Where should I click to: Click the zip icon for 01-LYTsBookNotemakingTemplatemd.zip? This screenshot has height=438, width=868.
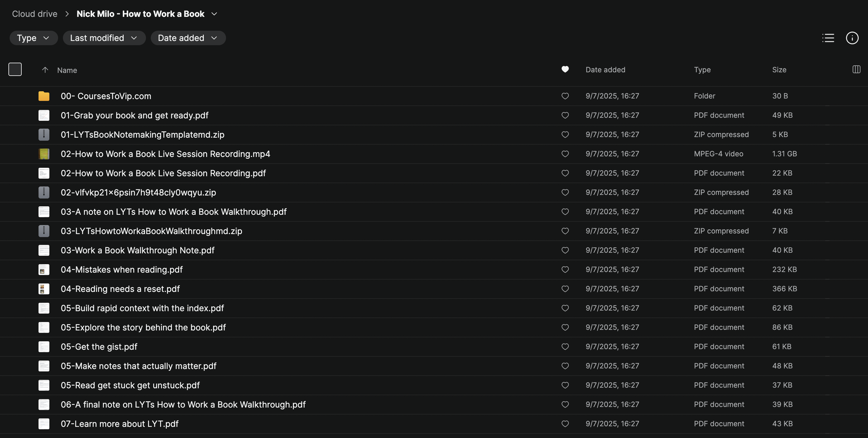click(44, 135)
